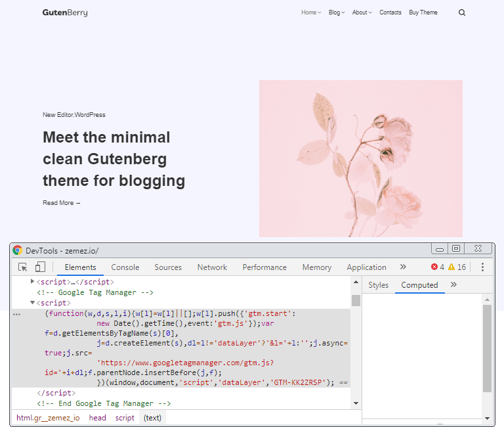504x427 pixels.
Task: Show more DevTools panels with double chevron
Action: pos(403,267)
